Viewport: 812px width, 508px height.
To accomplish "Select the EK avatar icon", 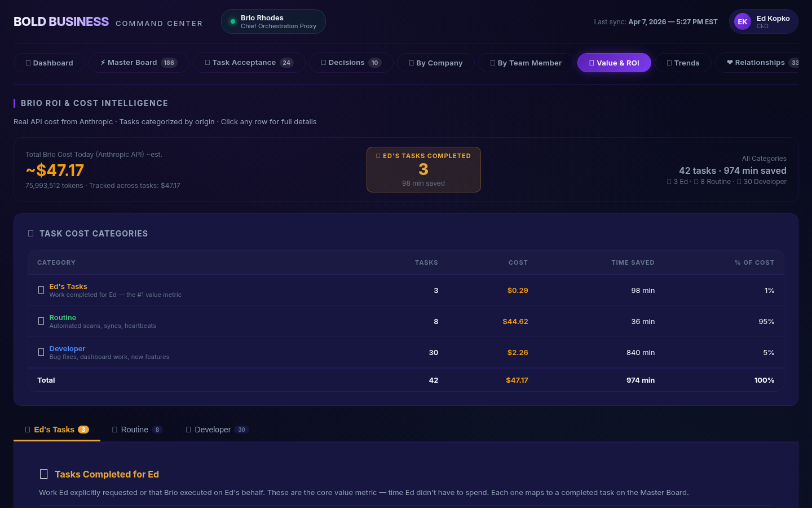I will 742,21.
